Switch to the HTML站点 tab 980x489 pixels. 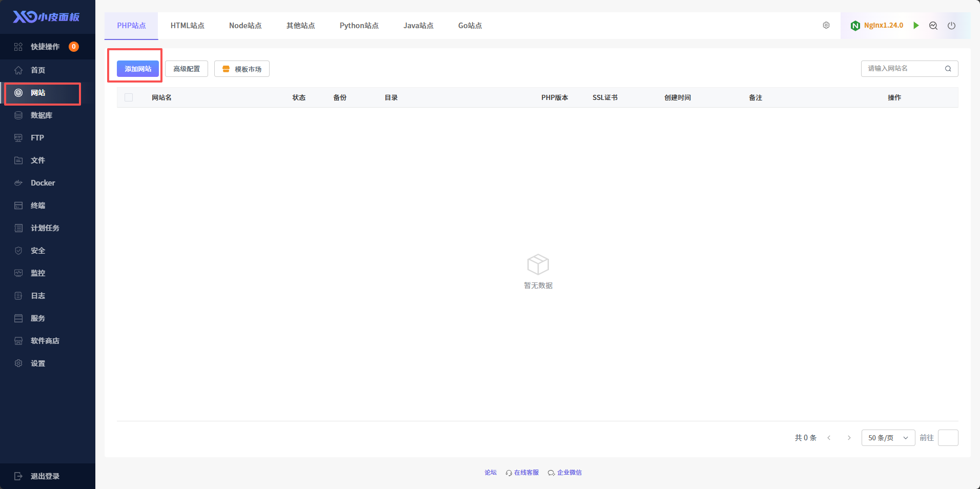187,26
